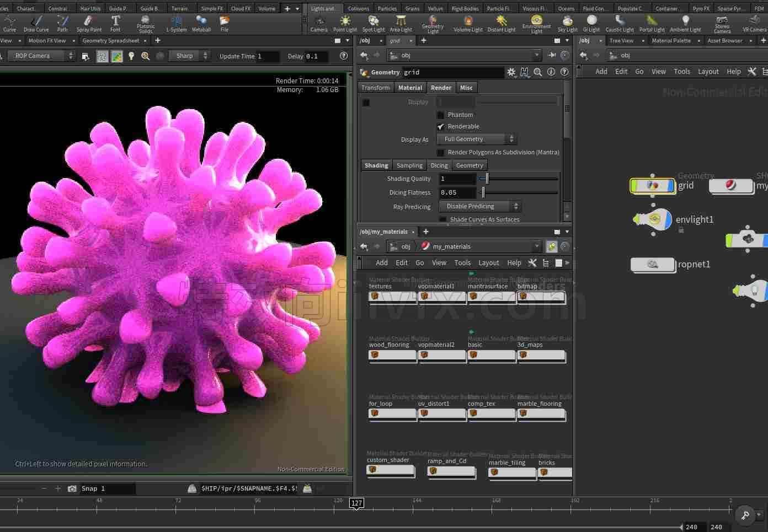Open the Sharp filter dropdown

[x=189, y=56]
